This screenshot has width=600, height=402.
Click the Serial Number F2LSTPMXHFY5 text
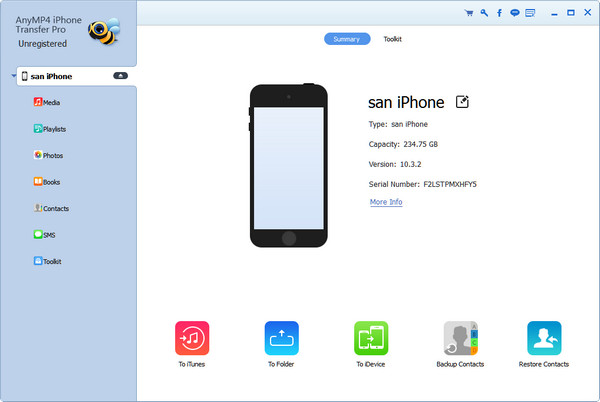pyautogui.click(x=423, y=184)
